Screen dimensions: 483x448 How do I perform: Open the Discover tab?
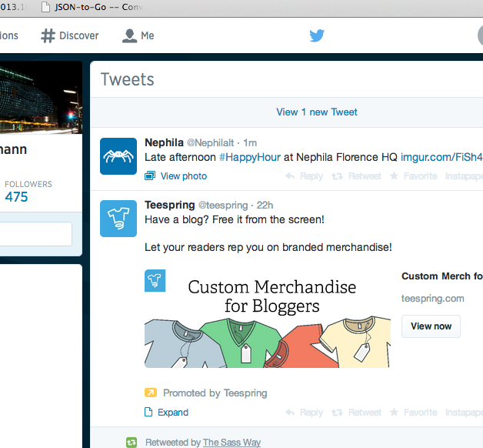[x=70, y=35]
